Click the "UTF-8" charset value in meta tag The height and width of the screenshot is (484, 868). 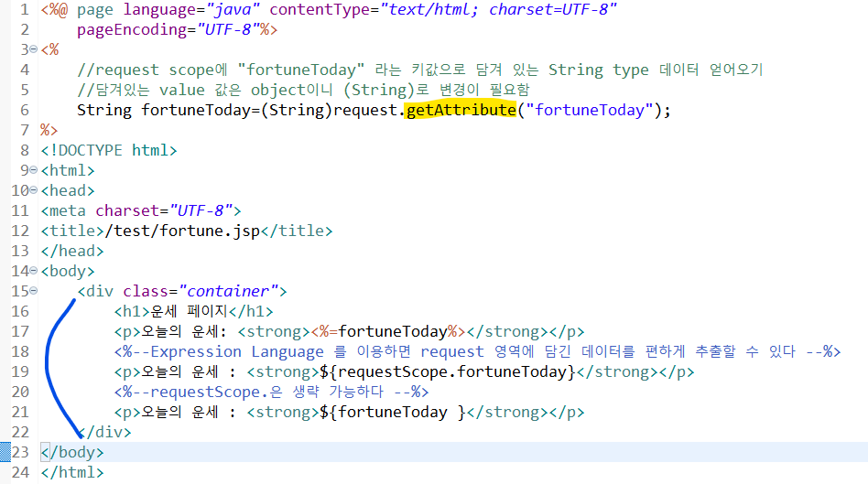pyautogui.click(x=201, y=210)
